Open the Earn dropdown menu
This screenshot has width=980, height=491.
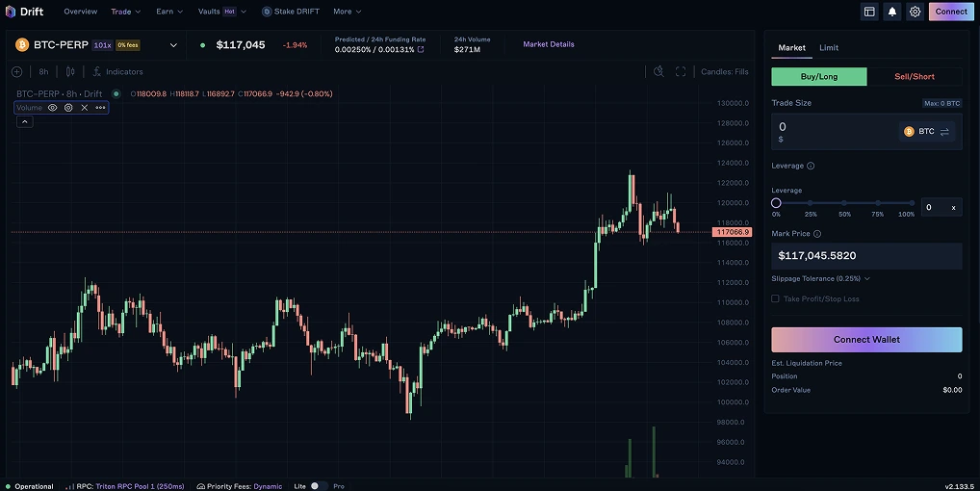[x=169, y=12]
